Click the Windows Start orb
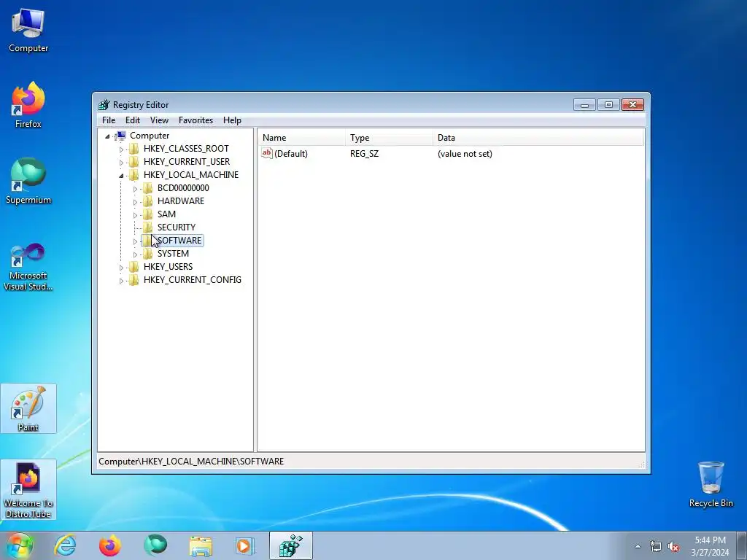The height and width of the screenshot is (560, 747). point(20,545)
